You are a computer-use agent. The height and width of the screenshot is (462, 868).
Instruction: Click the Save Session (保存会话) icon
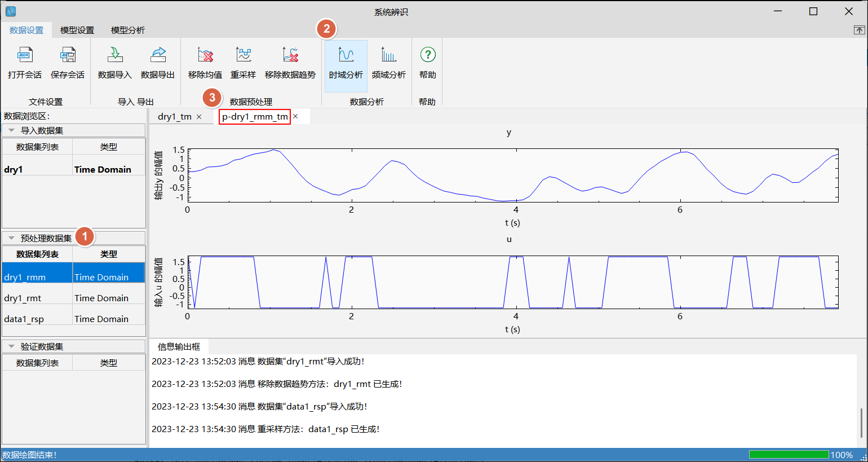point(68,55)
